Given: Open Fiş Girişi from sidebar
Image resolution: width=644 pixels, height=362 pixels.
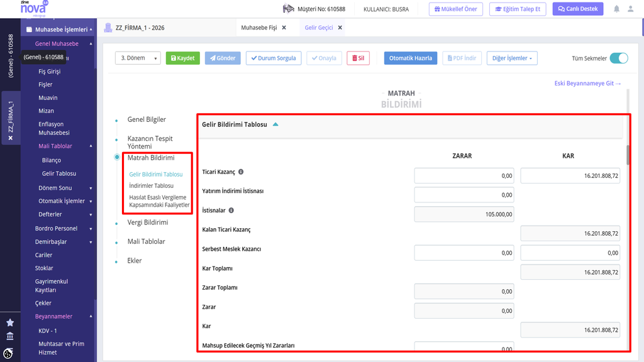Looking at the screenshot, I should [x=49, y=72].
